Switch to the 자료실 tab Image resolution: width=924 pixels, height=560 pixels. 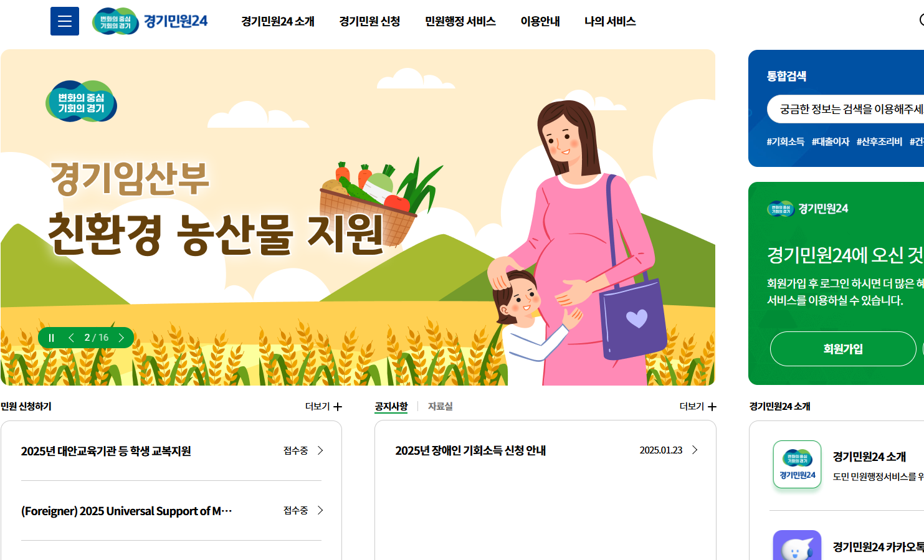click(x=441, y=406)
